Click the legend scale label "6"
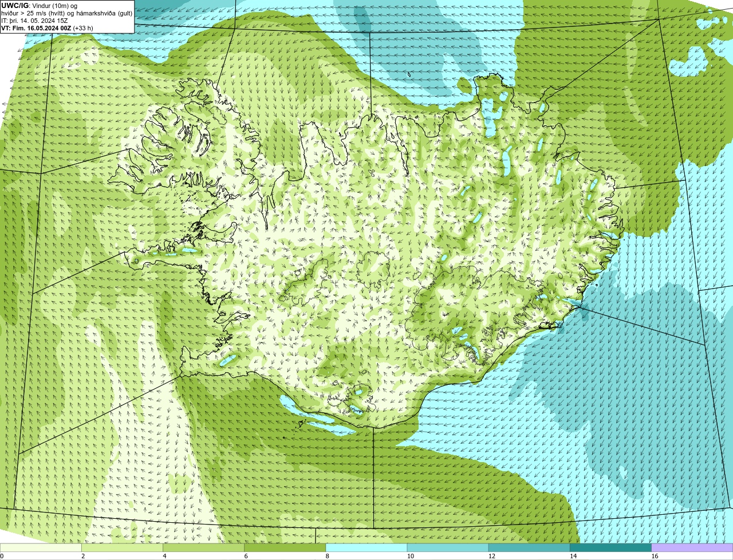Image resolution: width=733 pixels, height=560 pixels. point(246,556)
